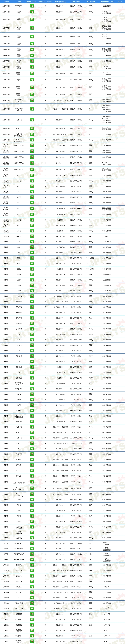Click the Moc silnika column header
This screenshot has width=125, height=644.
pyautogui.click(x=76, y=1)
